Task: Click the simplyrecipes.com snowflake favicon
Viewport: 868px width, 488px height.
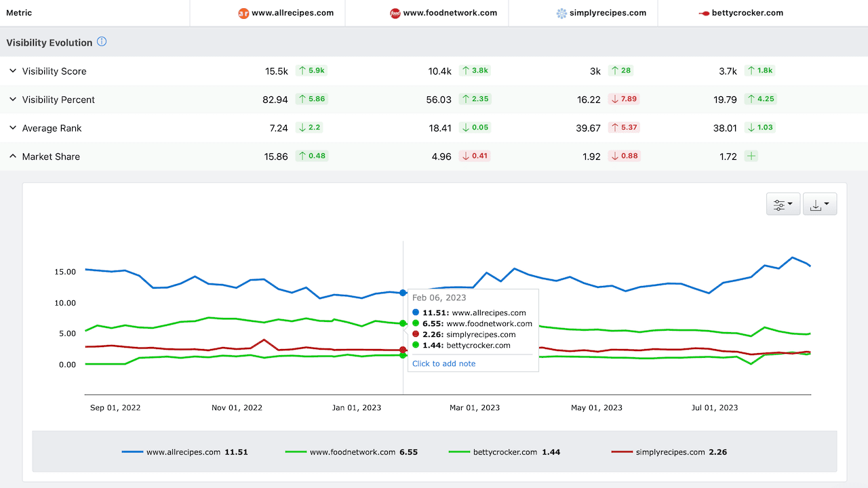Action: point(561,13)
